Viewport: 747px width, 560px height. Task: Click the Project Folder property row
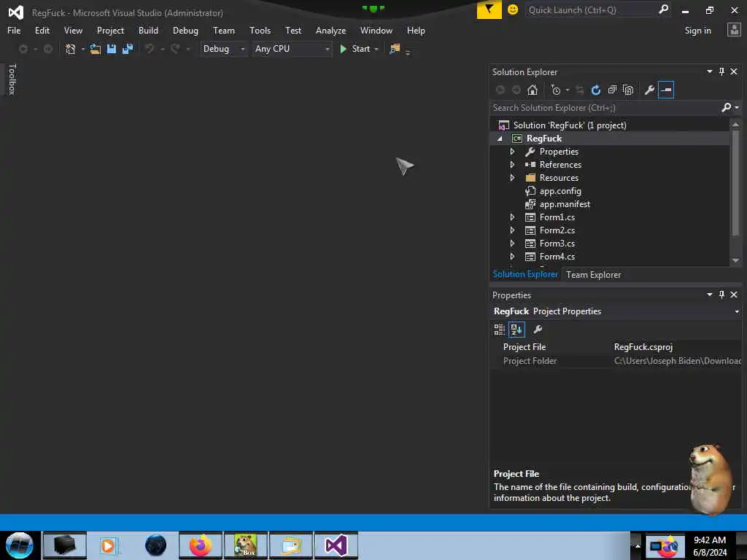[616, 361]
